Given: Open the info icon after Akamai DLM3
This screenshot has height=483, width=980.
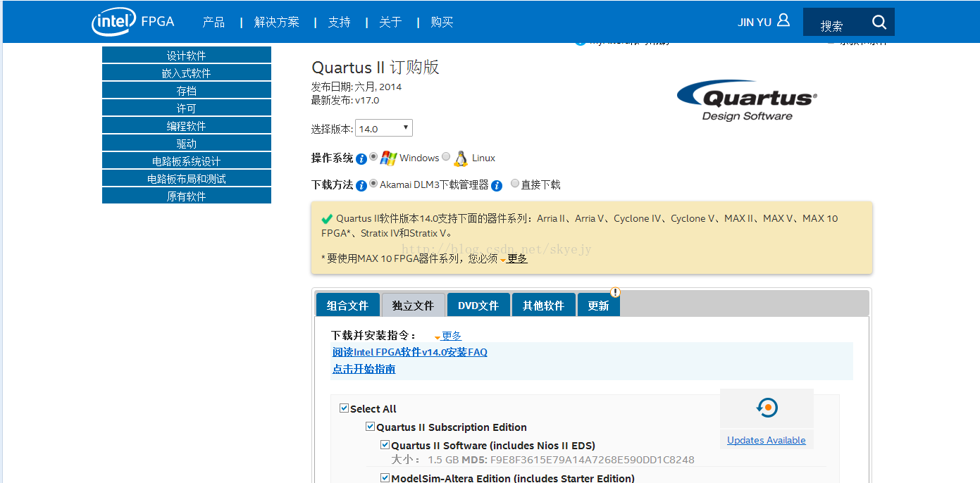Looking at the screenshot, I should [497, 186].
